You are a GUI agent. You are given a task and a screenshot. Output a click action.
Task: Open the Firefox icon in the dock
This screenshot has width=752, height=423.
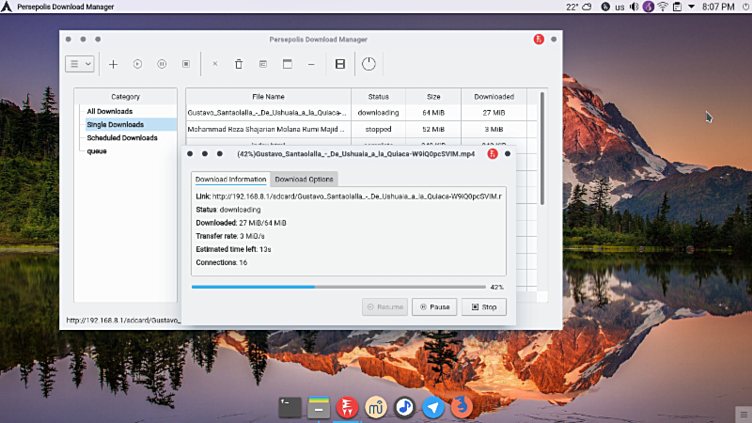461,407
